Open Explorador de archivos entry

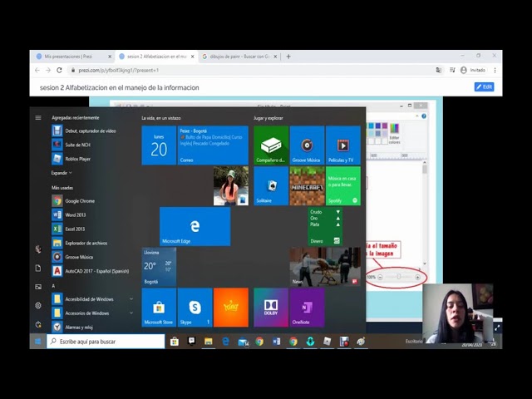pyautogui.click(x=80, y=243)
